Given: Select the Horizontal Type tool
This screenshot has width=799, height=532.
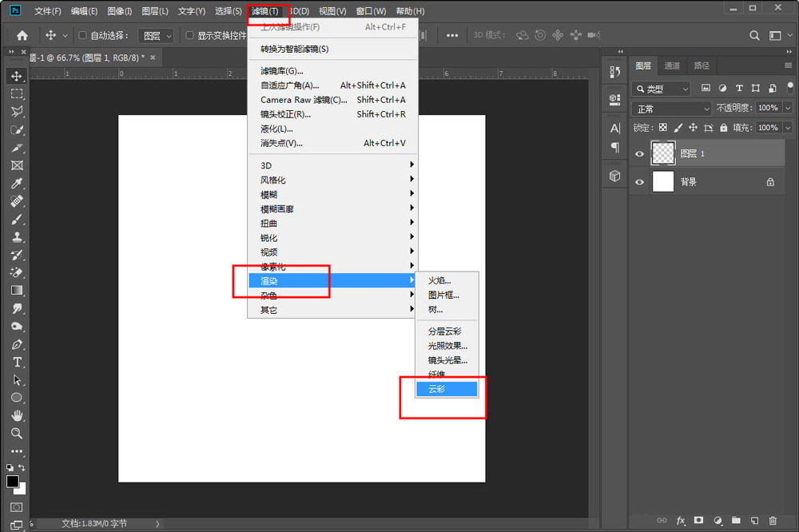Looking at the screenshot, I should [17, 363].
